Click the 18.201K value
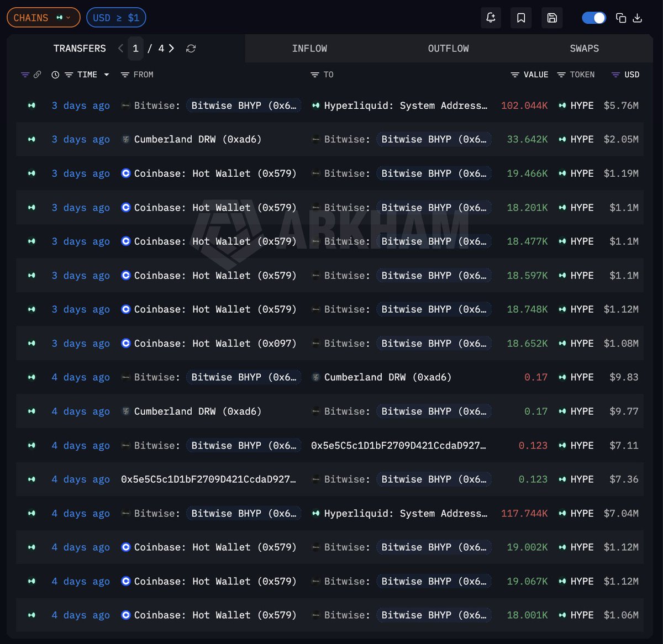The height and width of the screenshot is (644, 663). click(x=527, y=208)
